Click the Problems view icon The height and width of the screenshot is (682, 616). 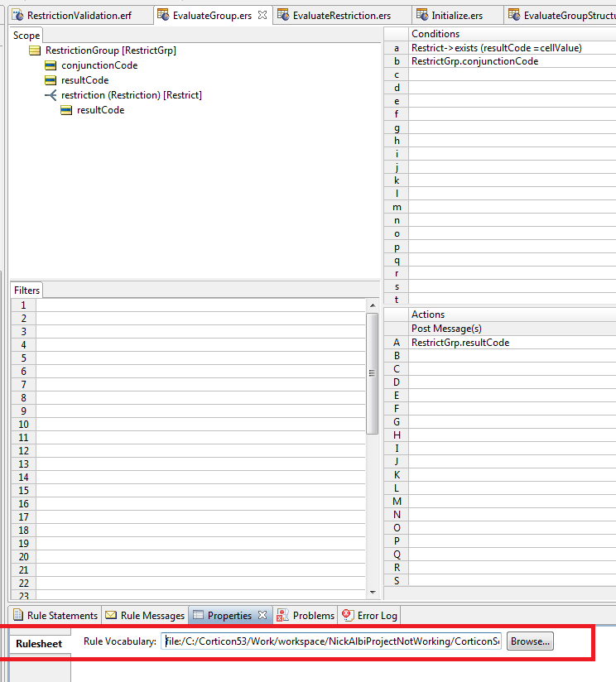[x=283, y=615]
